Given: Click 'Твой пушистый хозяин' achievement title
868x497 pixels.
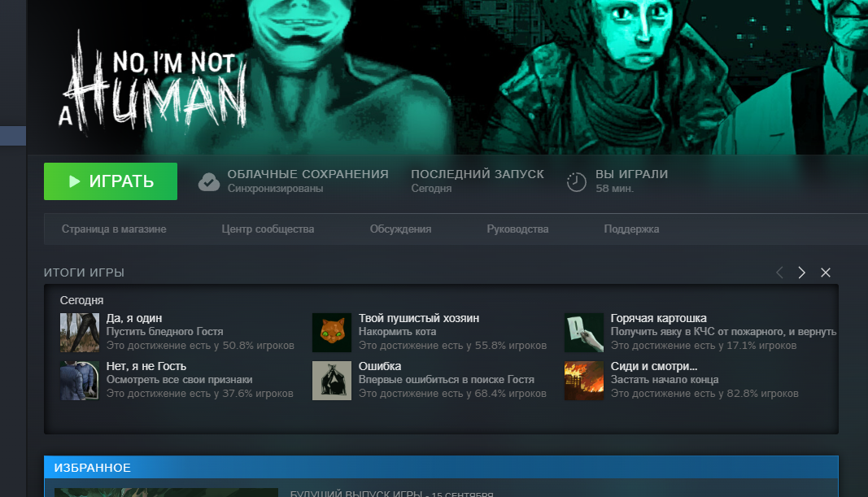Looking at the screenshot, I should click(x=419, y=318).
